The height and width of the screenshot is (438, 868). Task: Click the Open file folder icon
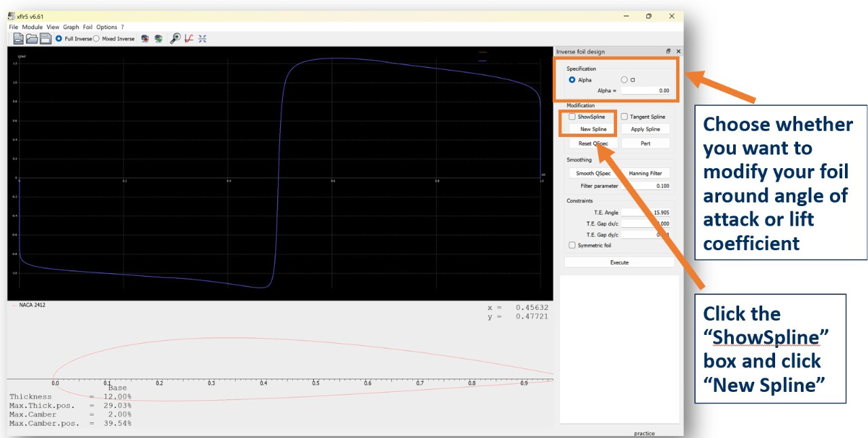coord(32,39)
